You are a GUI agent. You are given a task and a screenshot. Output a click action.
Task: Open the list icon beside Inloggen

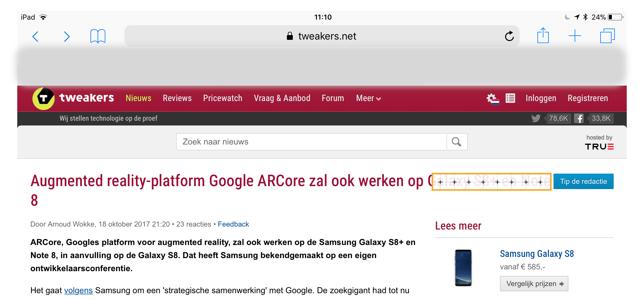coord(510,98)
